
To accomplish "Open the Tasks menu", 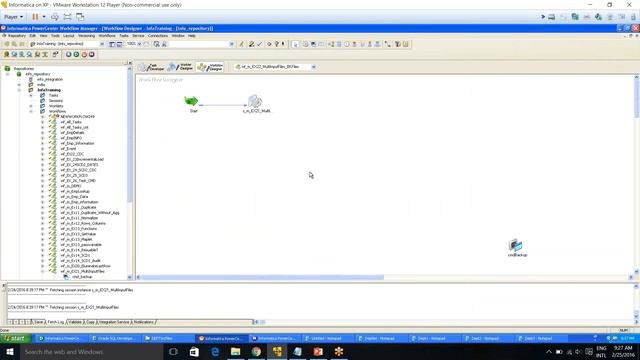I will (124, 36).
